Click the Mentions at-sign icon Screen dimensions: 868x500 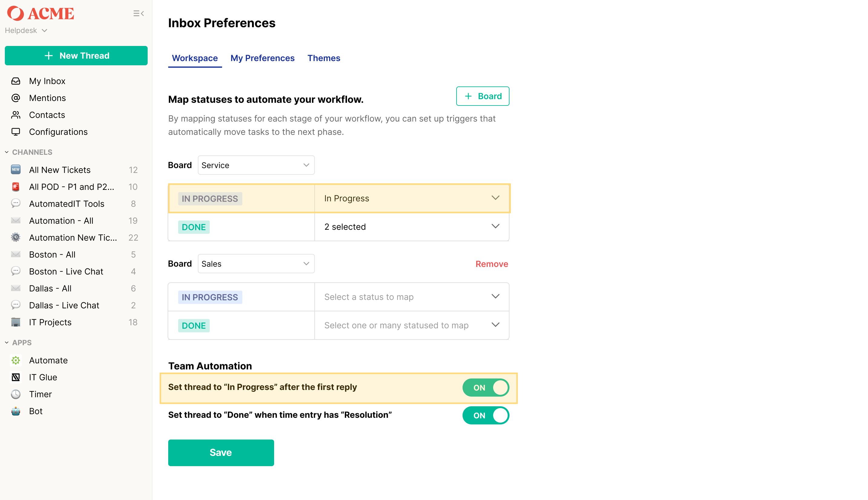(x=16, y=98)
